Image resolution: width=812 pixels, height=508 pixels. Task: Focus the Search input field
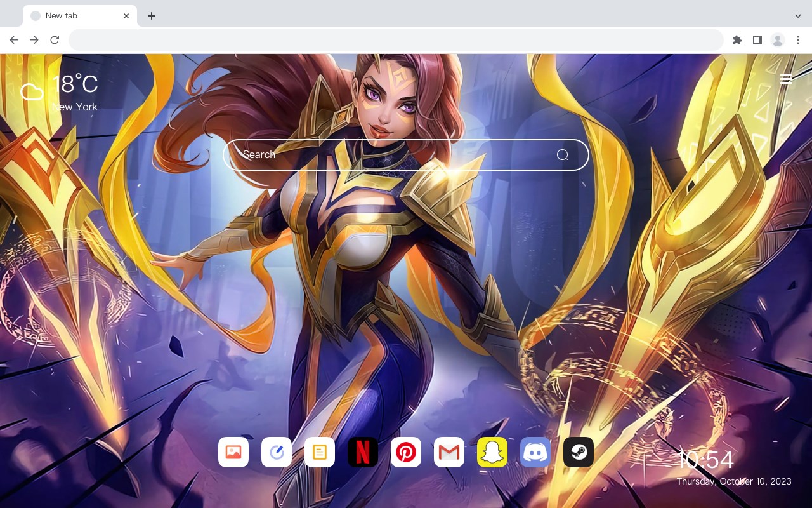click(x=406, y=155)
